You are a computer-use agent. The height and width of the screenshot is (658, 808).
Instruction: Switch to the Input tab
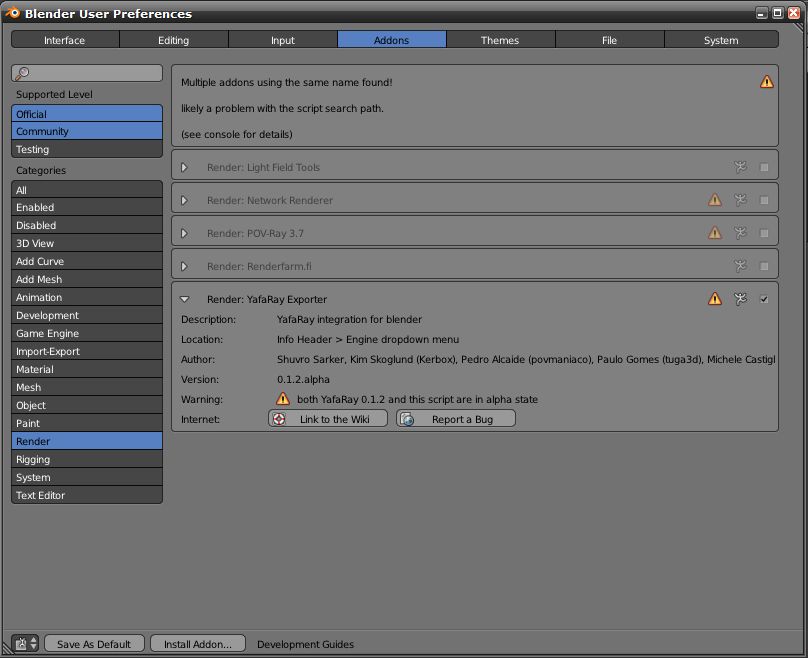tap(283, 40)
